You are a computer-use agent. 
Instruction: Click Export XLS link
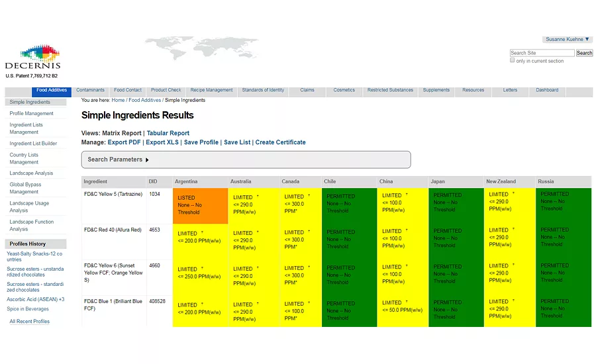point(162,142)
